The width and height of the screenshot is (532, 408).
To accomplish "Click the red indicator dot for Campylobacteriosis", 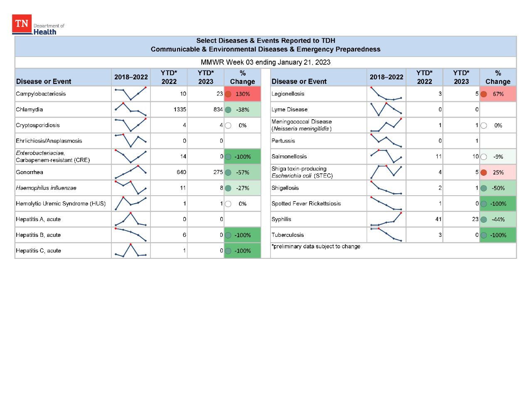I will pyautogui.click(x=228, y=94).
